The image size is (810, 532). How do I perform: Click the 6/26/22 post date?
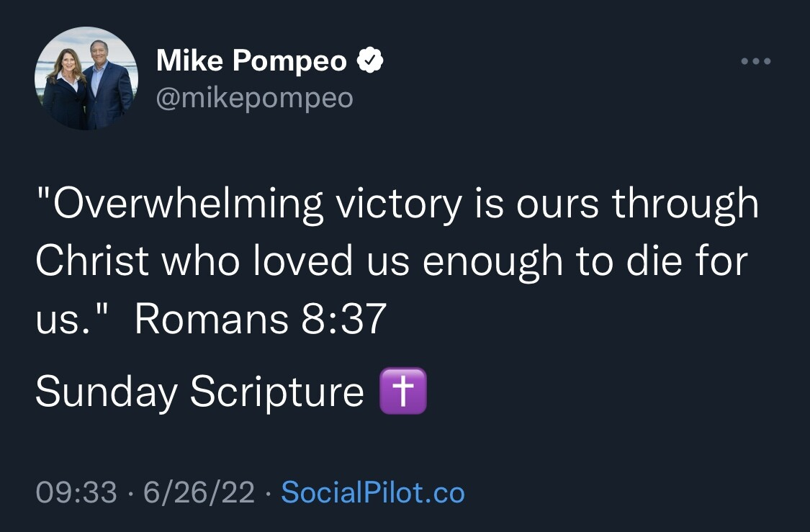199,493
